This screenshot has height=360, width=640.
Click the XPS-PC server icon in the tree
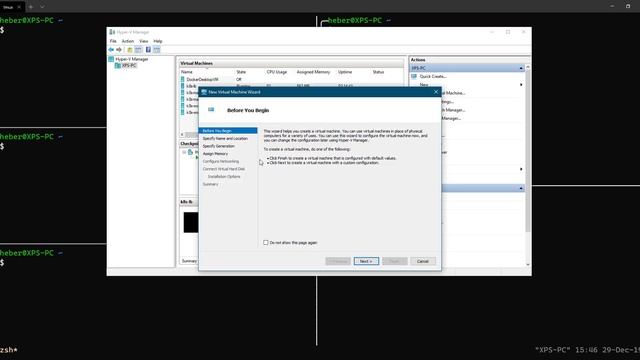pos(118,65)
